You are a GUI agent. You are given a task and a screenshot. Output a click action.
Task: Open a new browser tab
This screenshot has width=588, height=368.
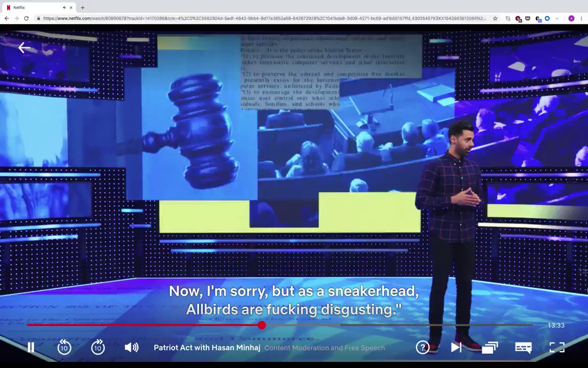83,8
